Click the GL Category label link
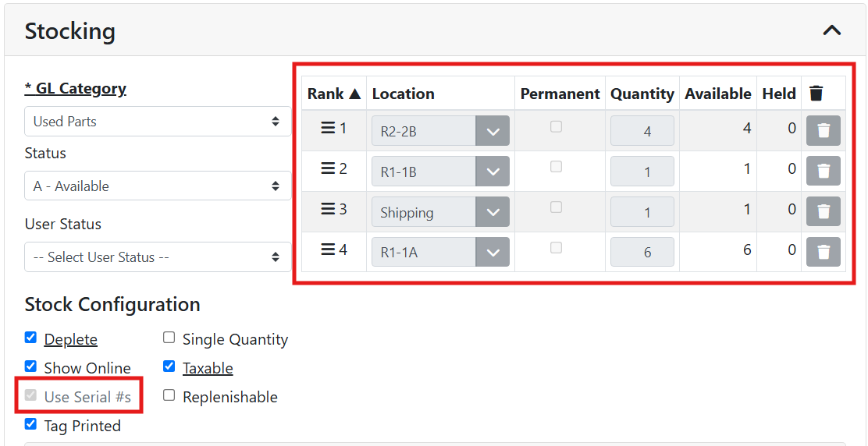This screenshot has height=446, width=868. [x=76, y=89]
